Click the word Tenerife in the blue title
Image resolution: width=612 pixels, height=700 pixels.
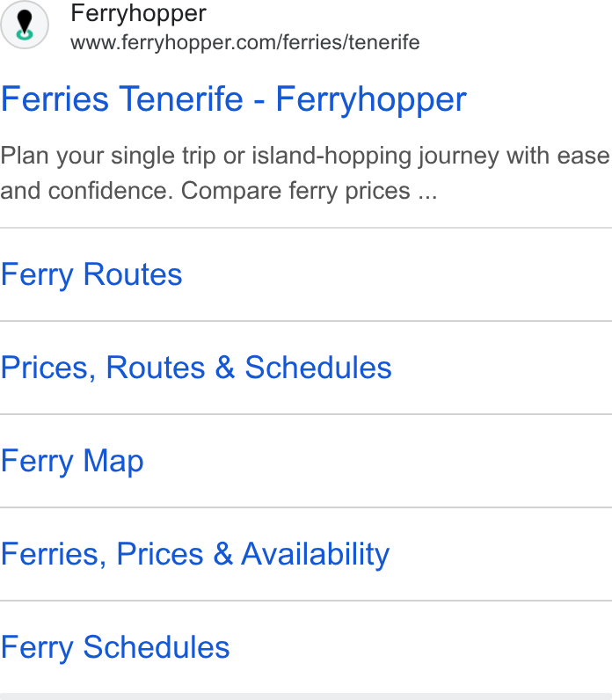pyautogui.click(x=181, y=99)
